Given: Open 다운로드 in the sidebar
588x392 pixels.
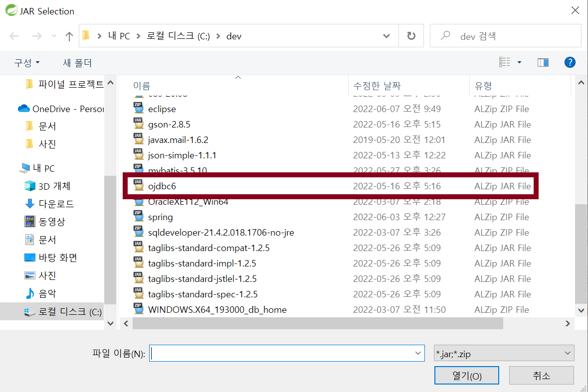Looking at the screenshot, I should pyautogui.click(x=49, y=204).
